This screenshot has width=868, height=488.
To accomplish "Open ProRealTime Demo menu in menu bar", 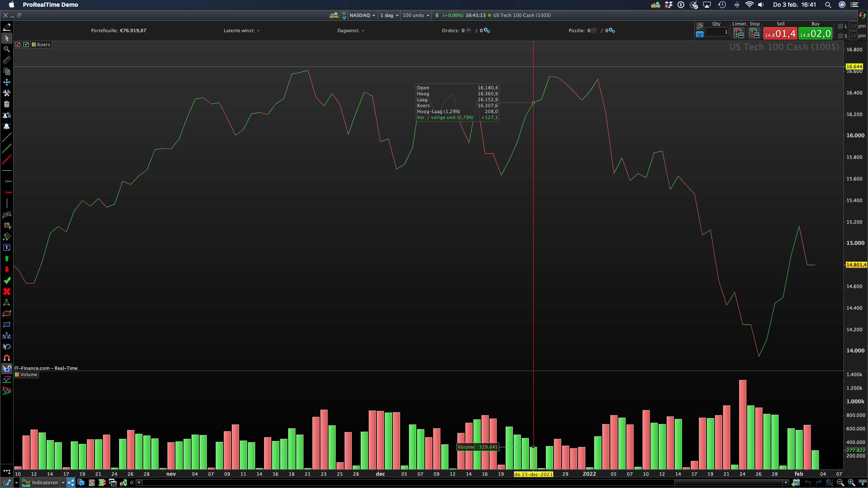I will [50, 5].
